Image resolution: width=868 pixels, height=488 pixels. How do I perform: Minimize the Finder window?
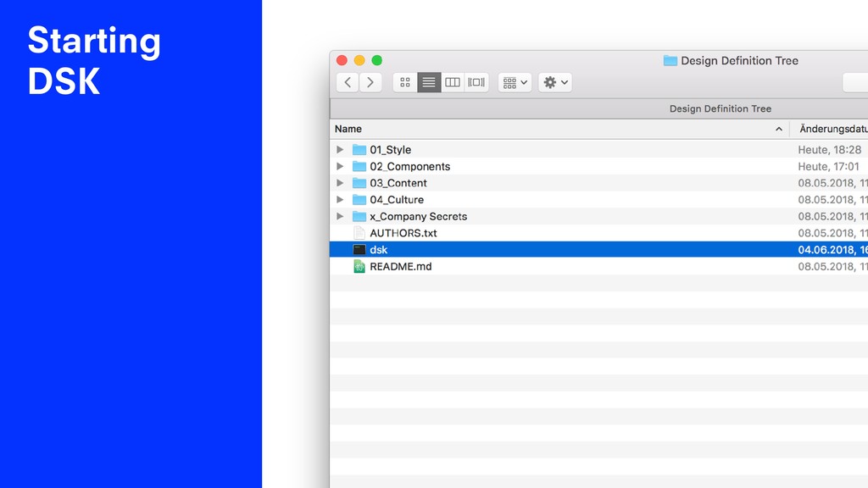point(359,60)
